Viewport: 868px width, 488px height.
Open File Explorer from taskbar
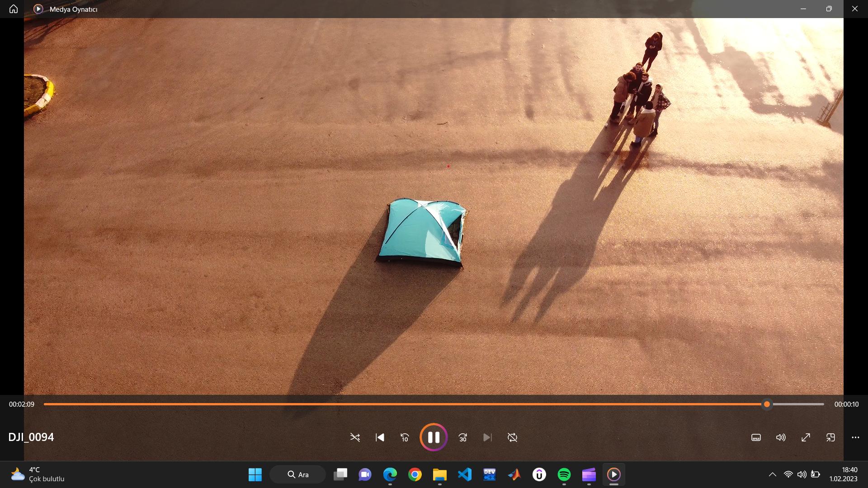440,474
